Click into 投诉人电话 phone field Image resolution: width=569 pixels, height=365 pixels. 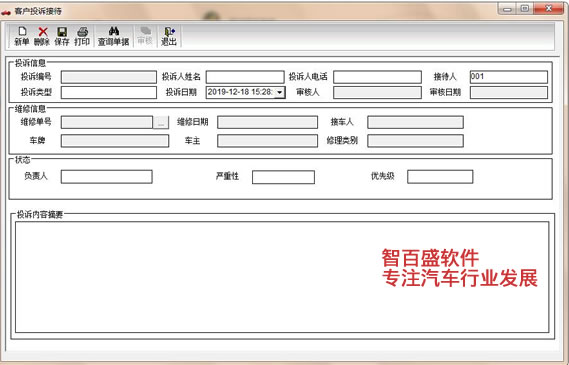click(x=377, y=77)
